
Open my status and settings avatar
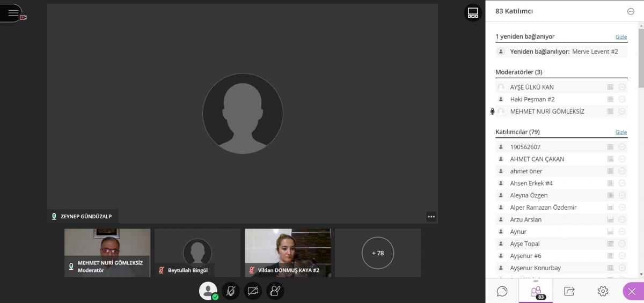pos(208,291)
